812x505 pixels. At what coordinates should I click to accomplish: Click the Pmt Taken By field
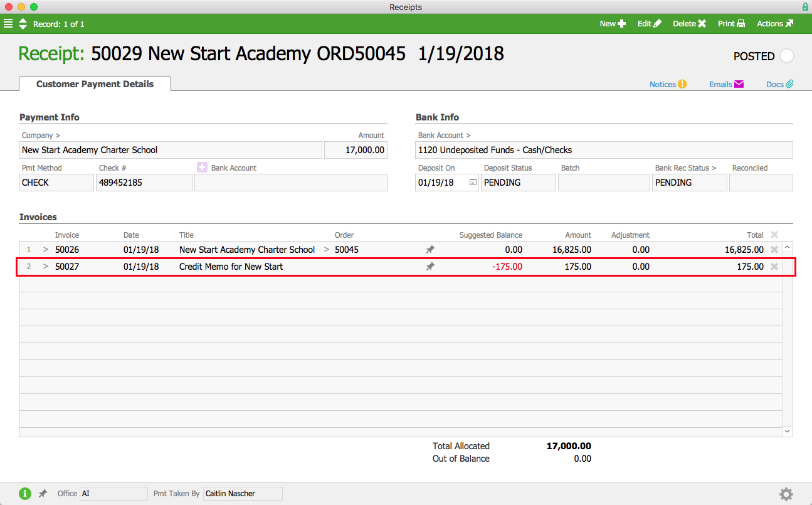click(x=243, y=494)
